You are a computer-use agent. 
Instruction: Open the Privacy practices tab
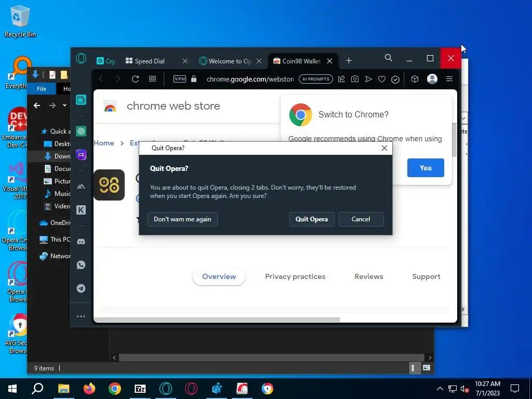(295, 276)
